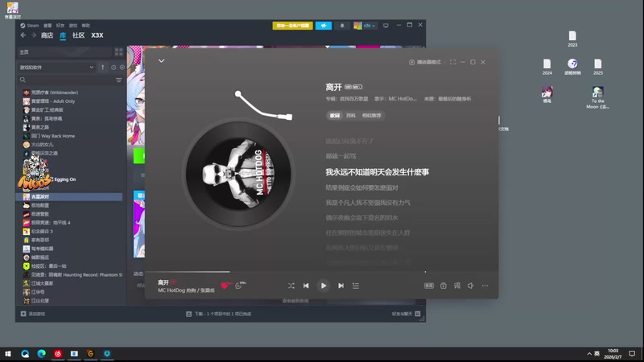
Task: Open 社区 community tab in Steam
Action: click(78, 35)
